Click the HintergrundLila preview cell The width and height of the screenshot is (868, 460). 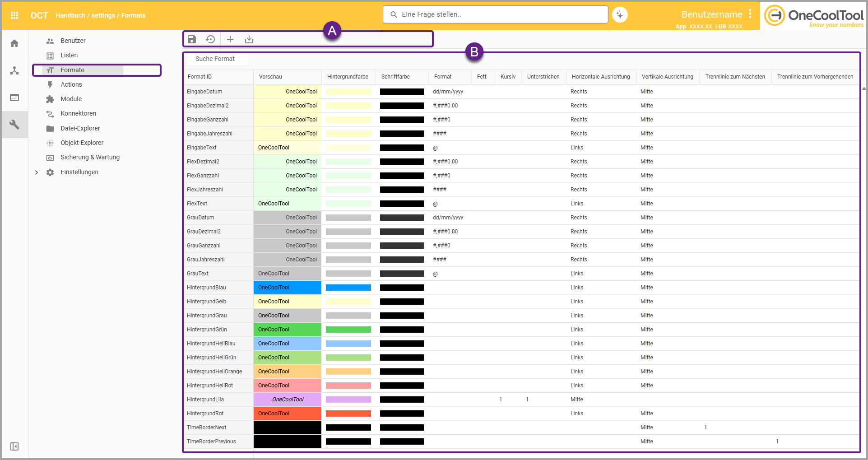click(288, 400)
